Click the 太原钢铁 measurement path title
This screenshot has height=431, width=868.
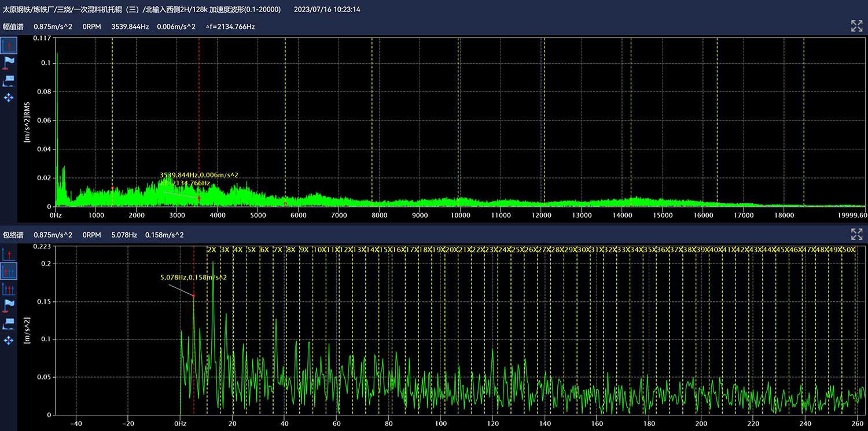click(x=143, y=9)
